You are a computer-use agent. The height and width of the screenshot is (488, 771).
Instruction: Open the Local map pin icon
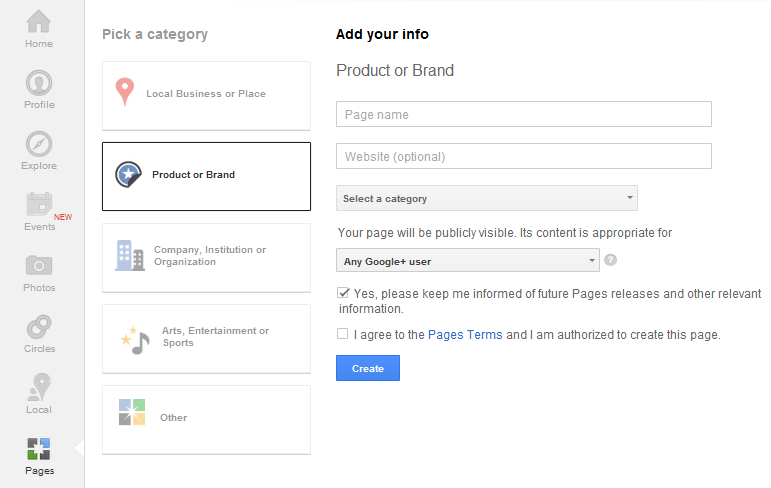tap(39, 387)
